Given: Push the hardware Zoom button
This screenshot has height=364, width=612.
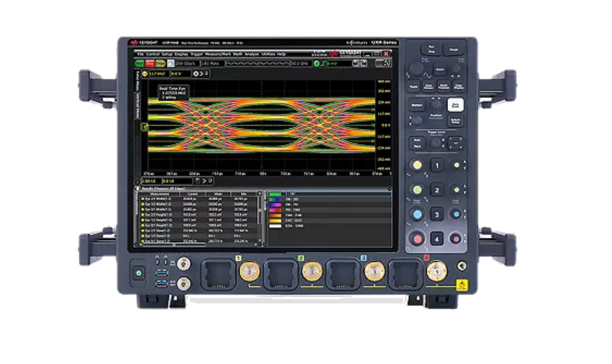Looking at the screenshot, I should [x=439, y=70].
